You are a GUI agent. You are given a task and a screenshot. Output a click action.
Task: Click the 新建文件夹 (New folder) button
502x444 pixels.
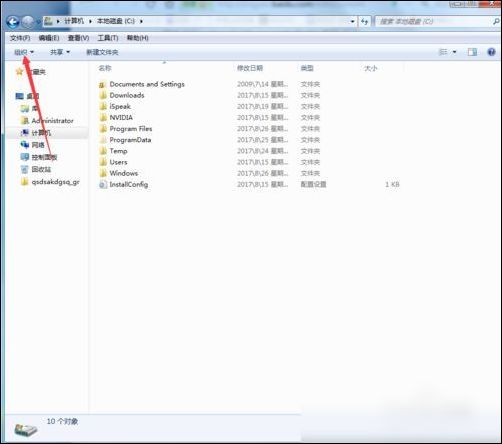[x=102, y=52]
